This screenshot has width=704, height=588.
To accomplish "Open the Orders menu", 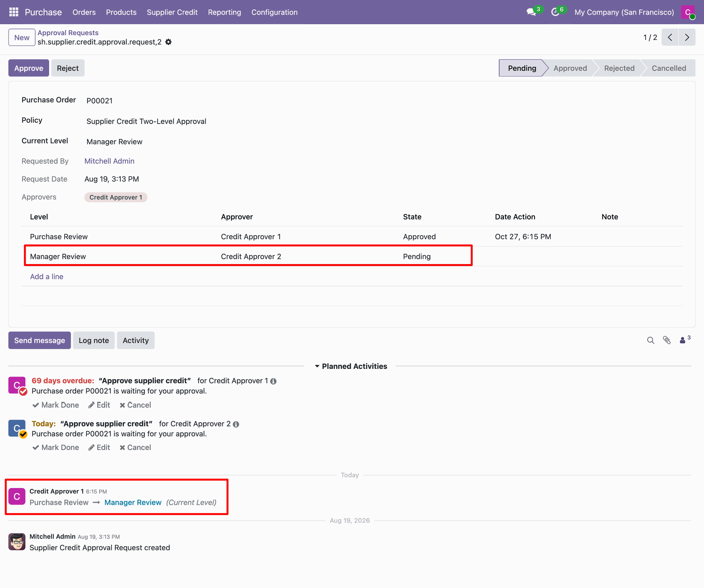I will pyautogui.click(x=84, y=12).
